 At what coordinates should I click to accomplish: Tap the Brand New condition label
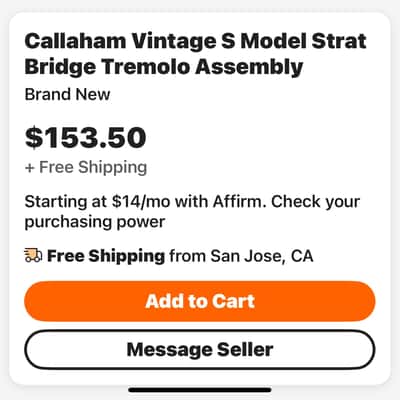(67, 94)
